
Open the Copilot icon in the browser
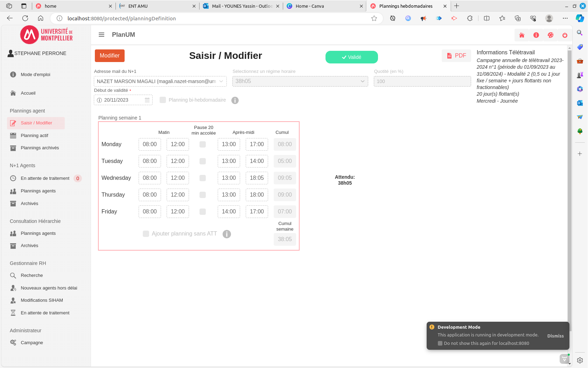pos(580,18)
